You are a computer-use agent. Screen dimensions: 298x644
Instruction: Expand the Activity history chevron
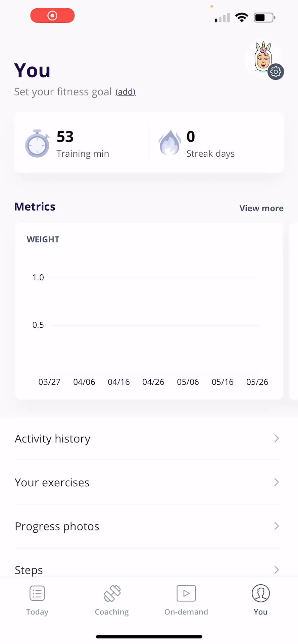pos(277,438)
